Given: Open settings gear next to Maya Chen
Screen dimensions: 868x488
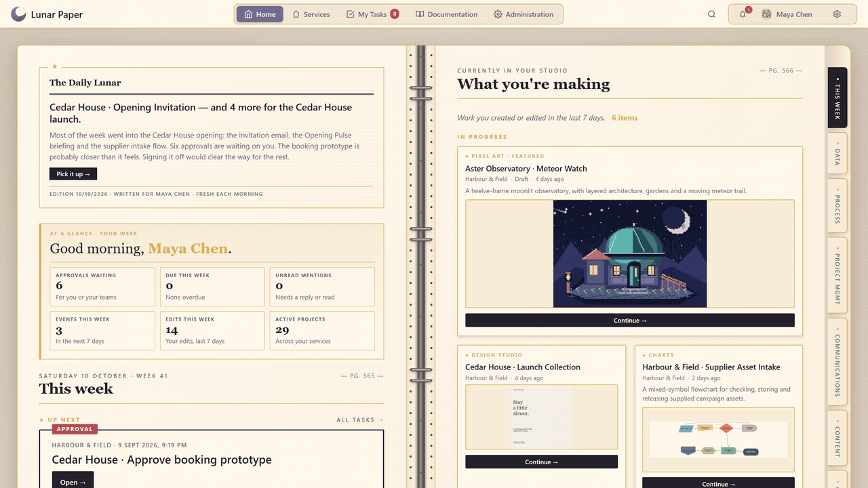Looking at the screenshot, I should coord(837,14).
